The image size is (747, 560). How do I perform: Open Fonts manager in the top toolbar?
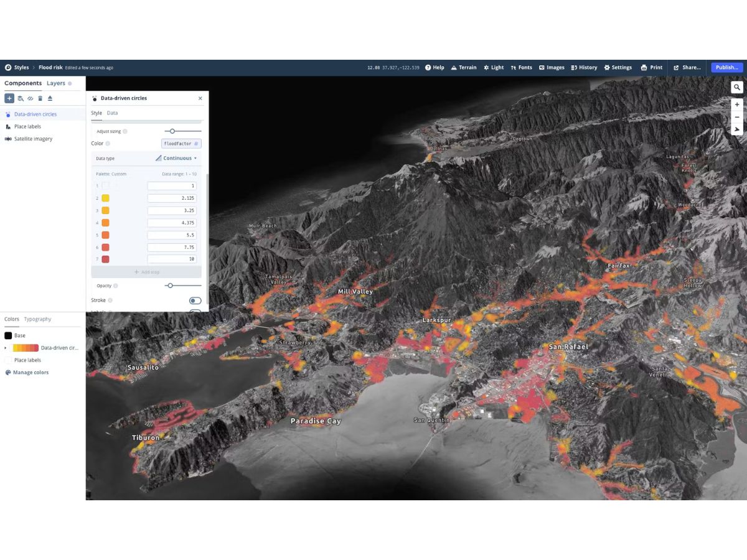click(x=521, y=67)
